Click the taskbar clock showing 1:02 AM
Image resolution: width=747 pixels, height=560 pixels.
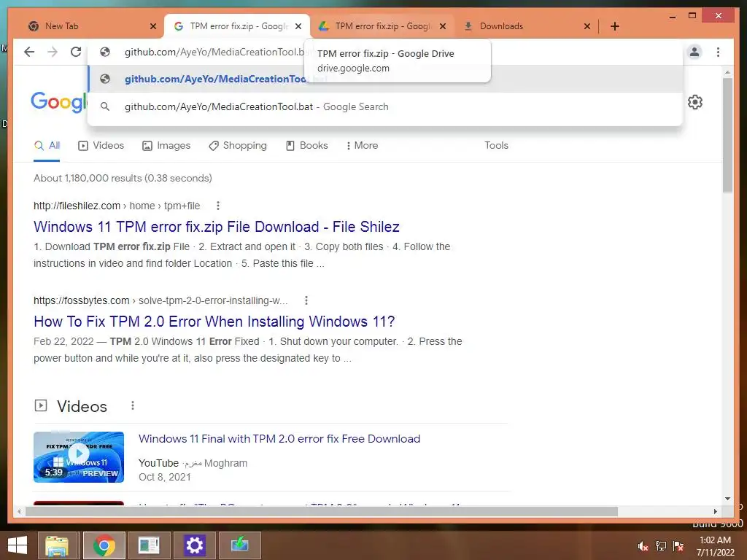[715, 546]
